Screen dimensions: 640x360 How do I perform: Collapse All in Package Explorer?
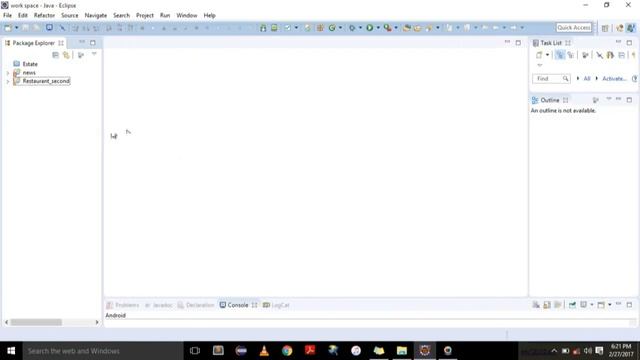coord(56,55)
